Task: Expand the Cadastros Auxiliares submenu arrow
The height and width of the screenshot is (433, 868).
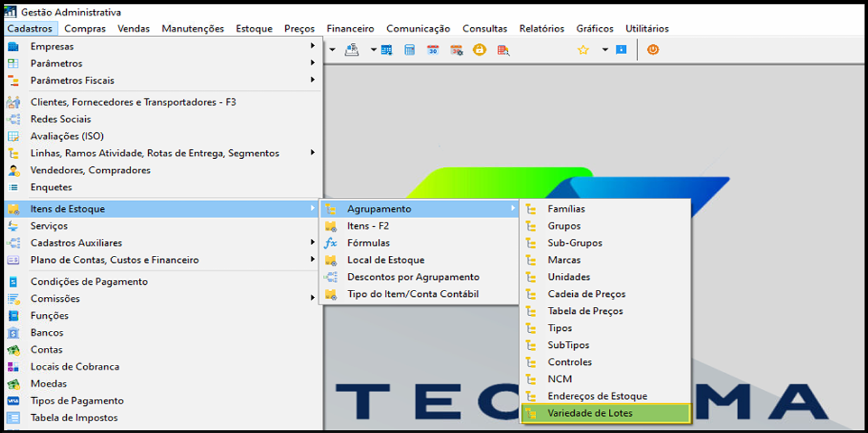Action: point(313,243)
